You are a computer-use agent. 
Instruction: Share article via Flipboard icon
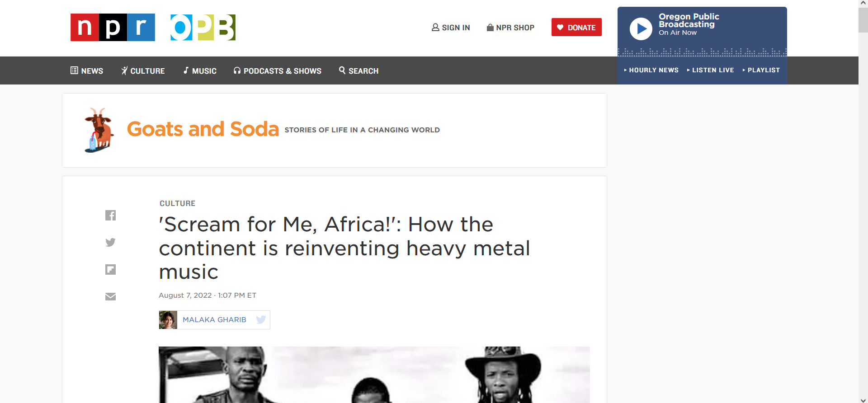pos(110,270)
